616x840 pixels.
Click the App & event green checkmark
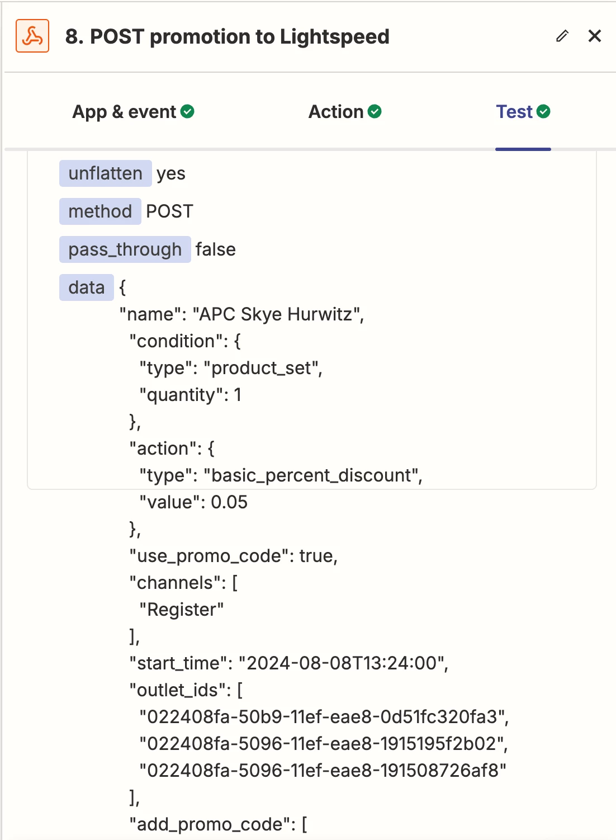point(188,112)
